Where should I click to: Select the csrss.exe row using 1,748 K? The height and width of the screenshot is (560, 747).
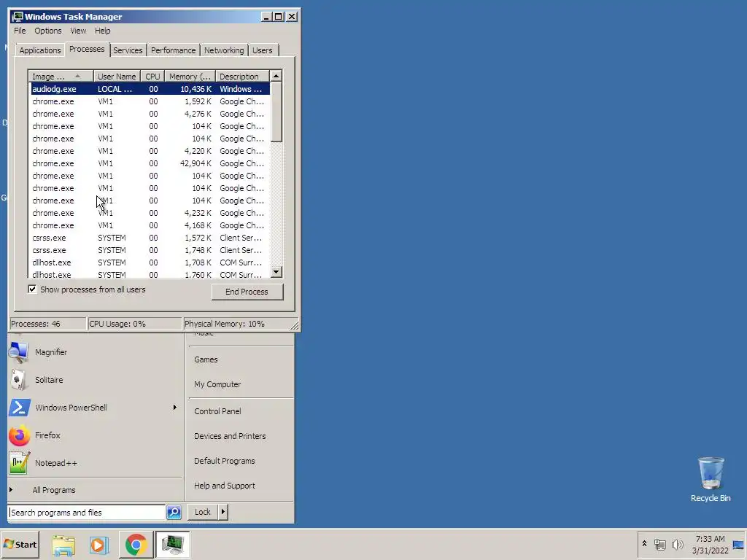coord(150,250)
